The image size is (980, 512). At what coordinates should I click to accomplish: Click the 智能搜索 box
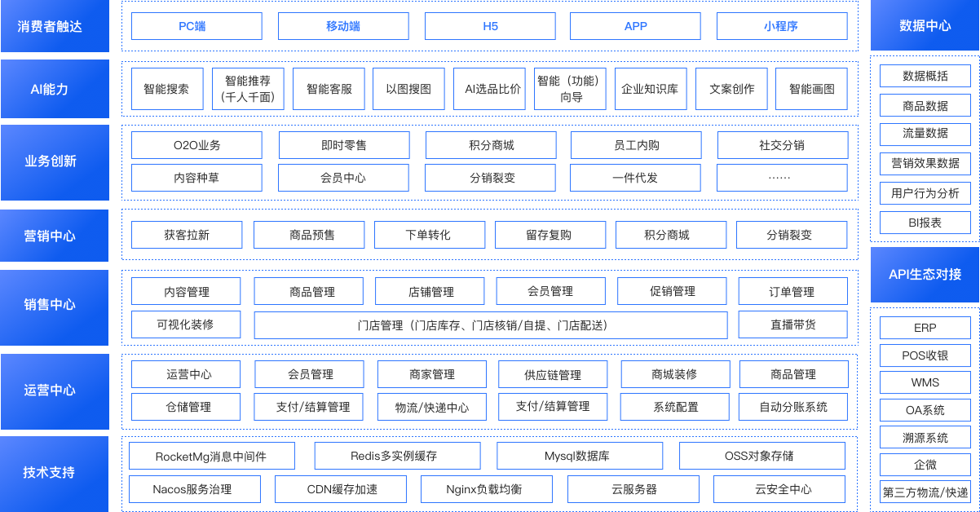166,89
